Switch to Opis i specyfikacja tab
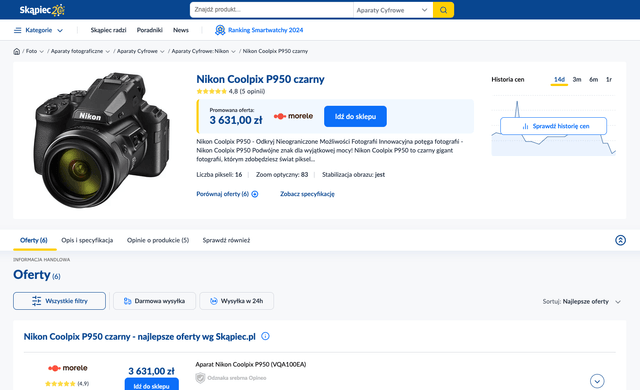Screen dimensions: 640x390 coord(87,240)
